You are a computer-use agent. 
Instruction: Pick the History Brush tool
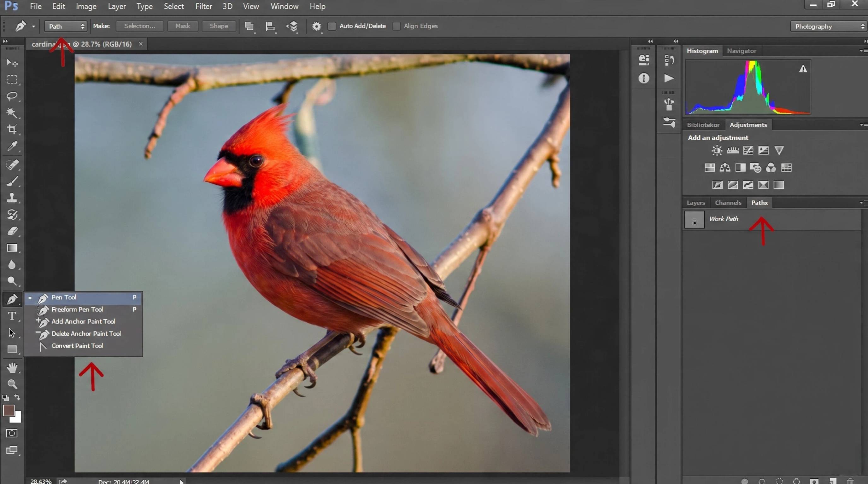pos(12,214)
